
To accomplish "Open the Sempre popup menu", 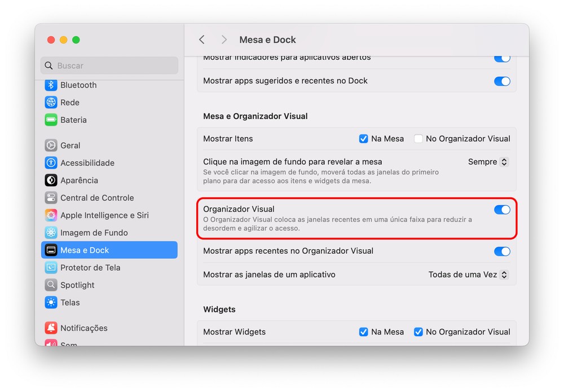I will pyautogui.click(x=488, y=162).
